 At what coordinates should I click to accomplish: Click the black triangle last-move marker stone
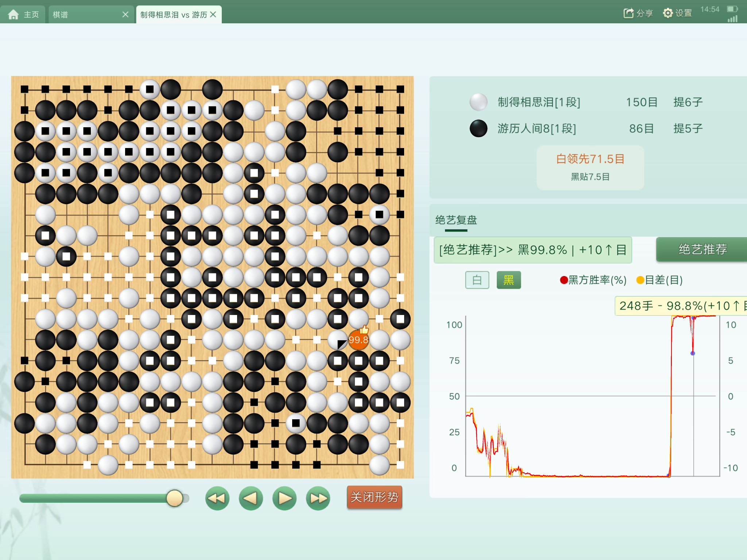(338, 340)
